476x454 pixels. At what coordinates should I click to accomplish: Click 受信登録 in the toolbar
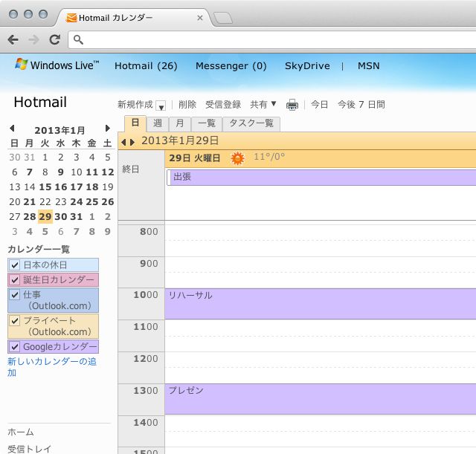(x=223, y=105)
